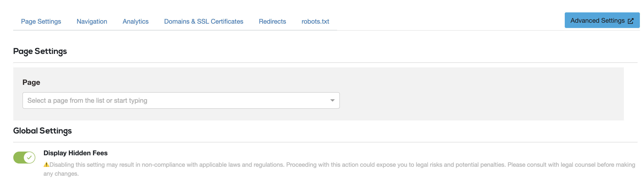Click into the page selection input field
This screenshot has width=644, height=183.
[x=181, y=100]
